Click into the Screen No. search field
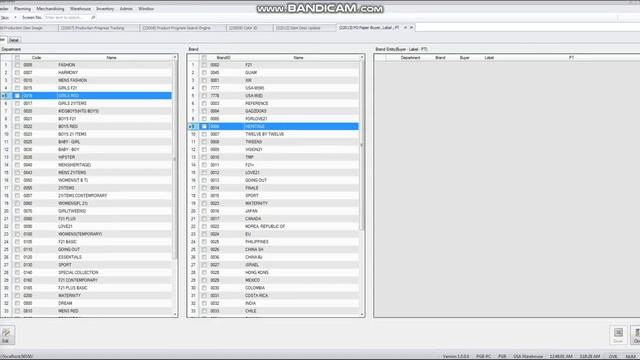640x360 pixels. pos(67,18)
